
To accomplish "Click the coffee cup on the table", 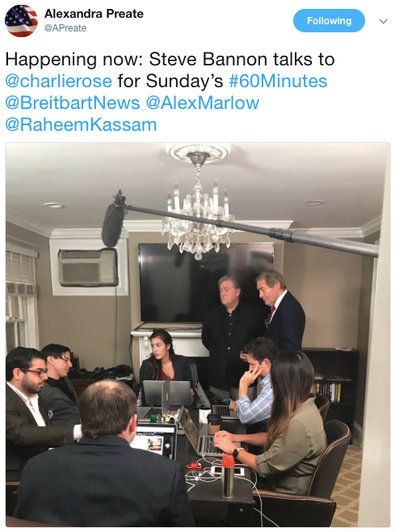I will (214, 423).
